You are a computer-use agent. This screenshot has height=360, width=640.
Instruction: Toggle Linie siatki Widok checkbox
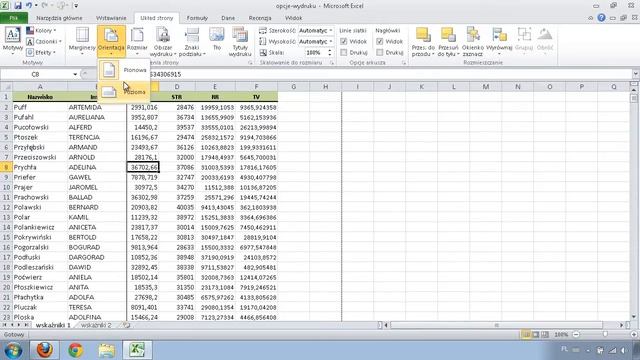click(344, 42)
